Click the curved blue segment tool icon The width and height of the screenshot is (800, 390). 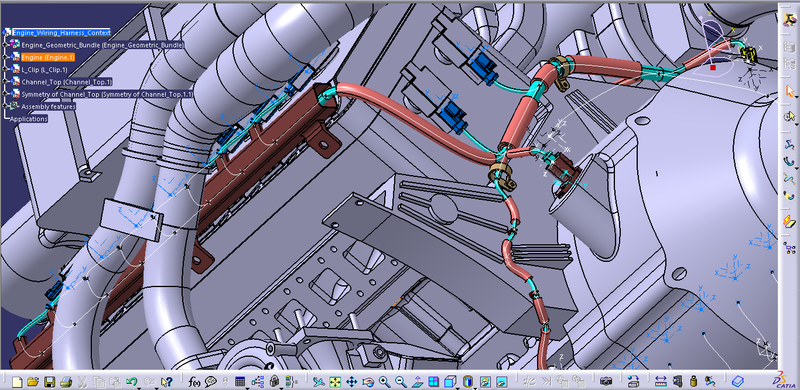(x=789, y=162)
